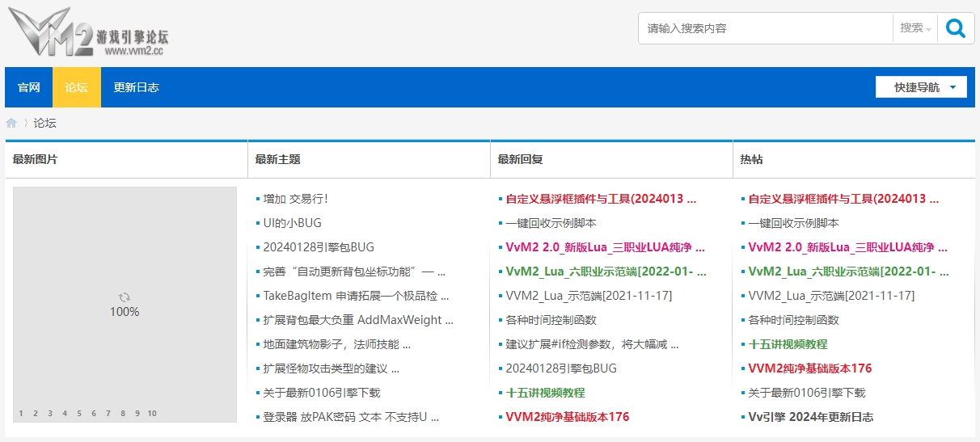
Task: Open 关于最新0106引擎下载 in 热帖 column
Action: click(807, 393)
